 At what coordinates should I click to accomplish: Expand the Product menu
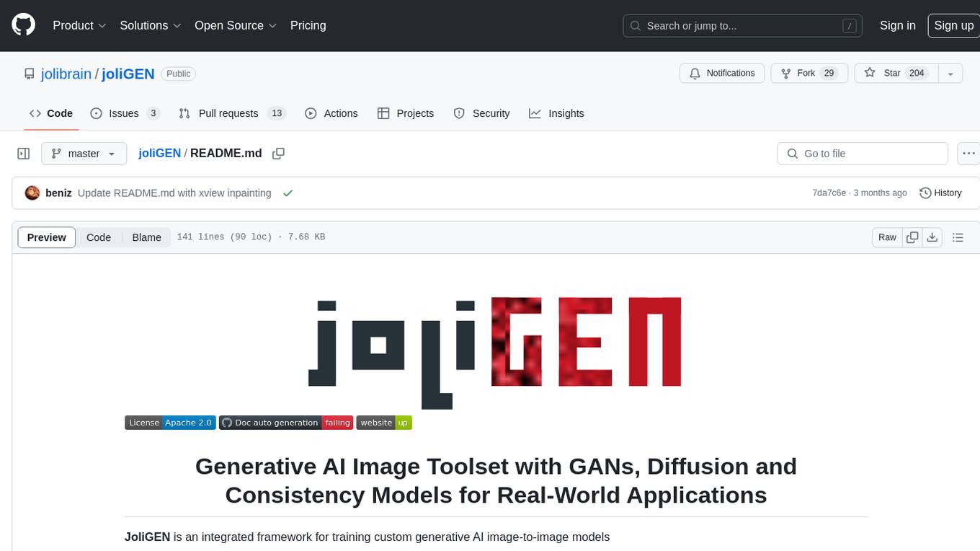click(79, 25)
